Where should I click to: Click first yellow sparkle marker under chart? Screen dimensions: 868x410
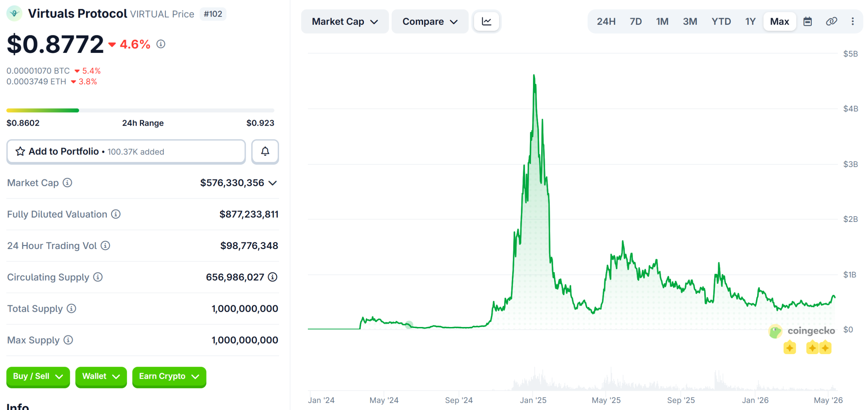click(x=789, y=348)
